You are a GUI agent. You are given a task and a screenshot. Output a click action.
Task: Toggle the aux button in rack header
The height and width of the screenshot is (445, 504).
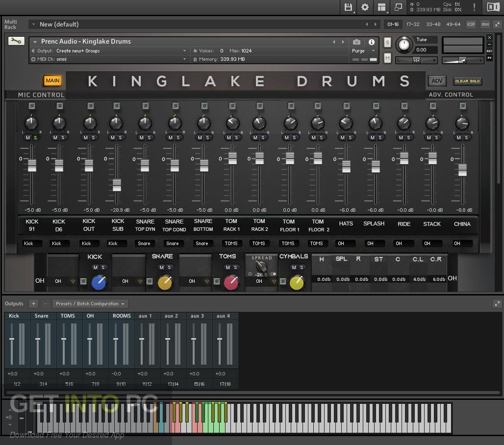[485, 24]
